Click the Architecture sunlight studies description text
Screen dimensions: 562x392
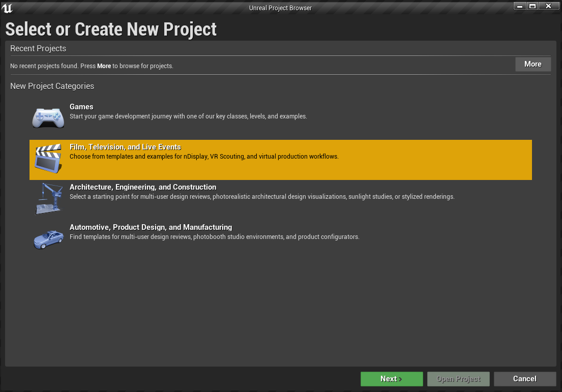pos(262,197)
